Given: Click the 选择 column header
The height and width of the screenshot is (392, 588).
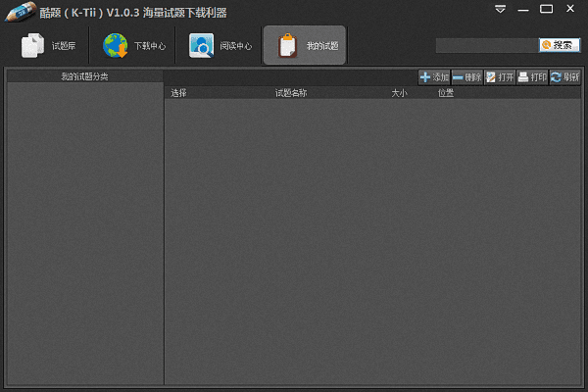Looking at the screenshot, I should [x=178, y=93].
